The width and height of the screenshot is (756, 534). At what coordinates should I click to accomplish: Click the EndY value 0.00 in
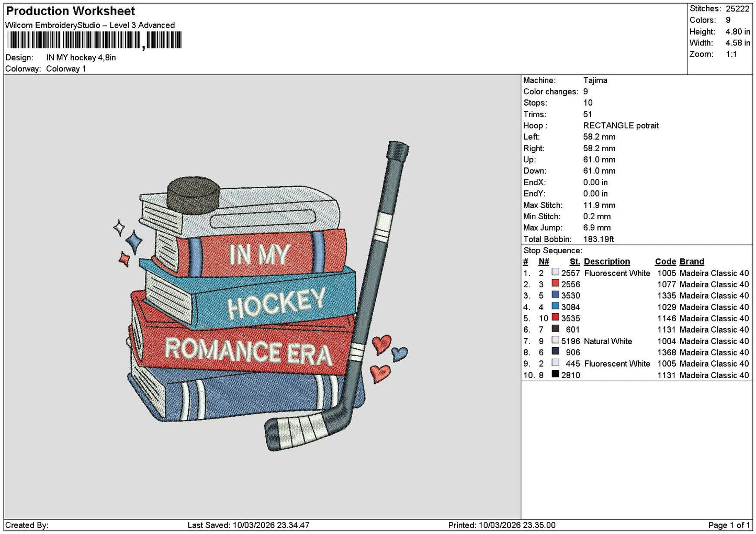pos(595,194)
